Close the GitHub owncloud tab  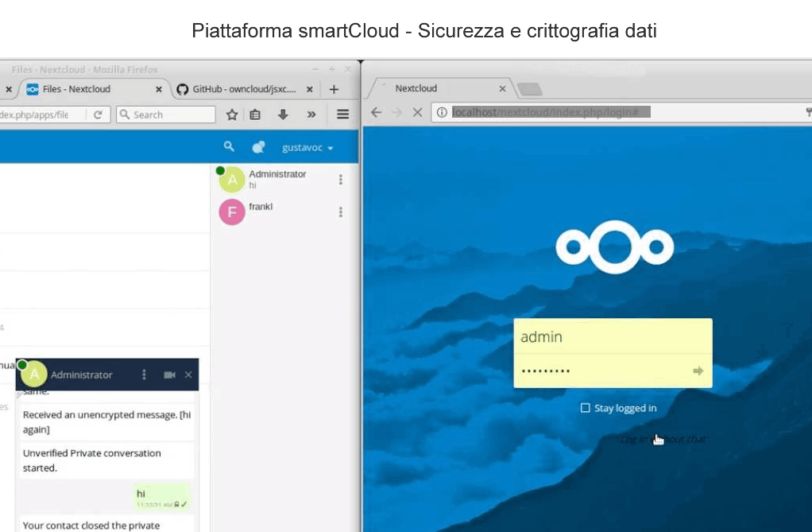point(310,89)
